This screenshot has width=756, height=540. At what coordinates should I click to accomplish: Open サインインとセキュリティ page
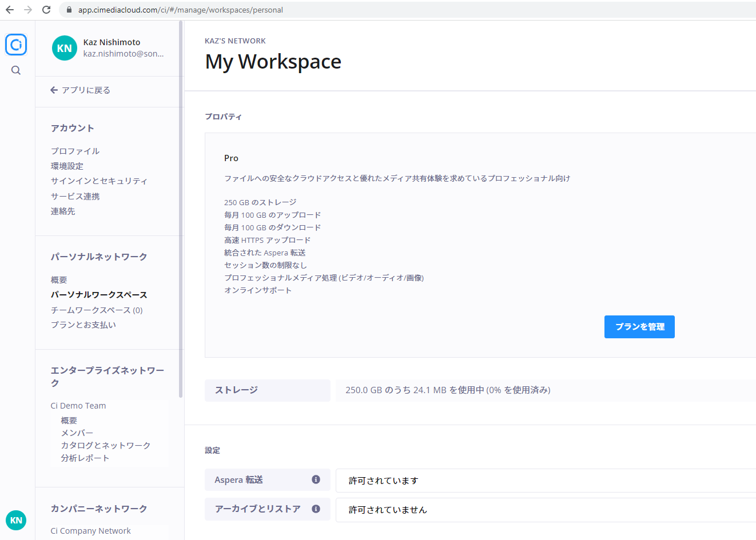[99, 181]
